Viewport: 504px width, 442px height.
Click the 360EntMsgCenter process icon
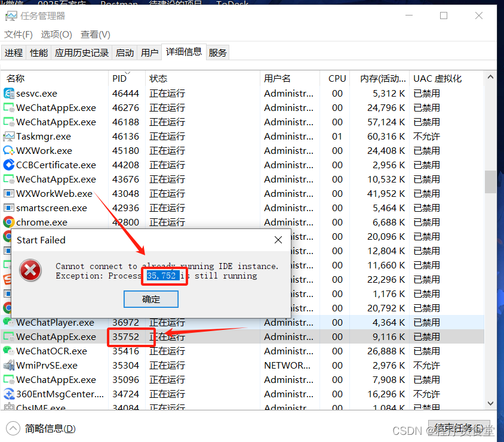tap(9, 394)
